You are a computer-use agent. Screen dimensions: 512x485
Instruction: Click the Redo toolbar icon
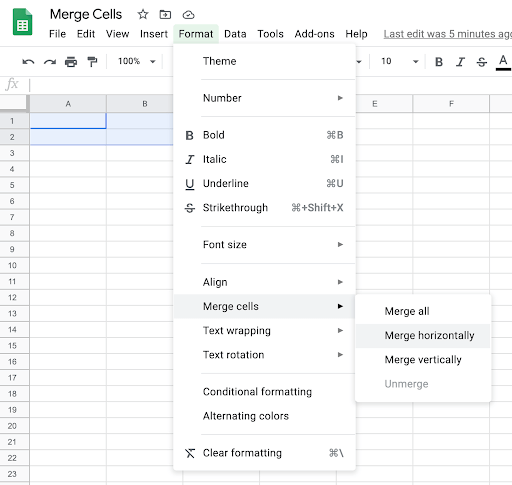coord(50,62)
